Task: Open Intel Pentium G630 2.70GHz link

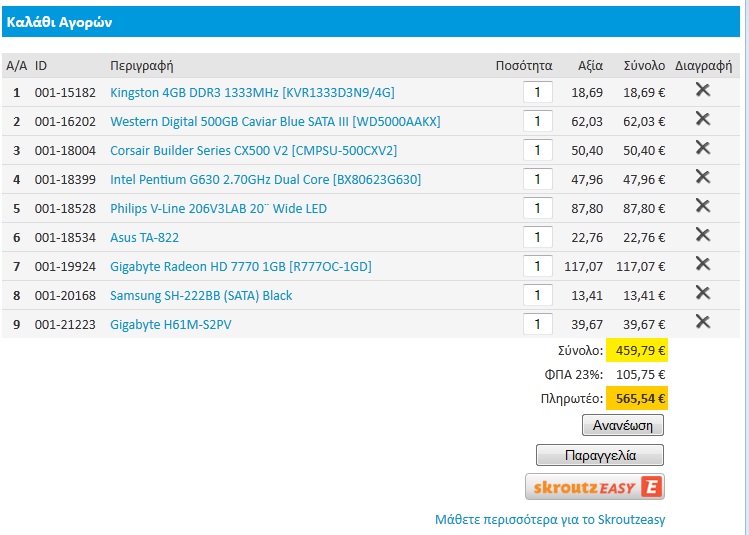Action: [266, 180]
